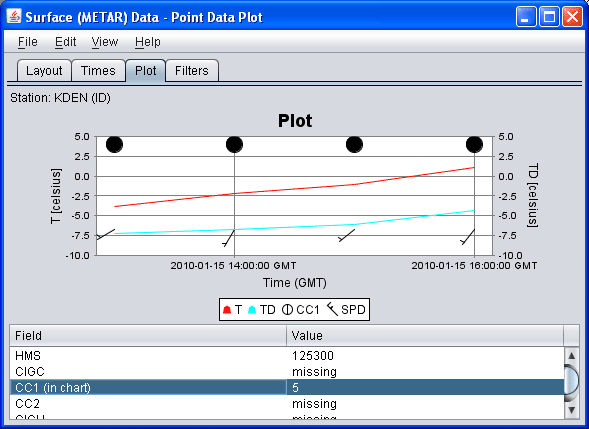This screenshot has width=589, height=429.
Task: Click the red temperature line in chart
Action: coord(294,190)
